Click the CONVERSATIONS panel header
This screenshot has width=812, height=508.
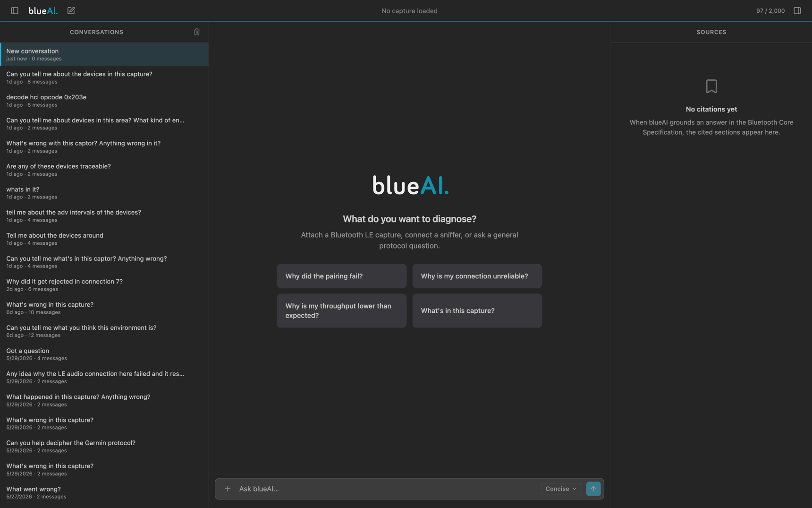pos(96,32)
